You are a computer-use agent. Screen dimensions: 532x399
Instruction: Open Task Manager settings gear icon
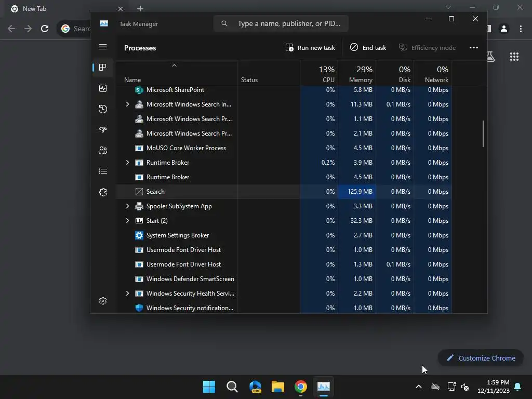click(x=103, y=301)
